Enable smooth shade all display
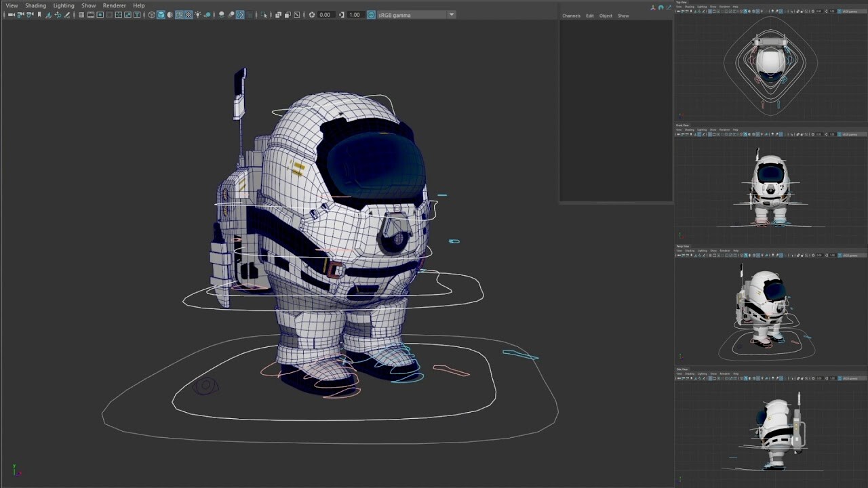 click(162, 14)
